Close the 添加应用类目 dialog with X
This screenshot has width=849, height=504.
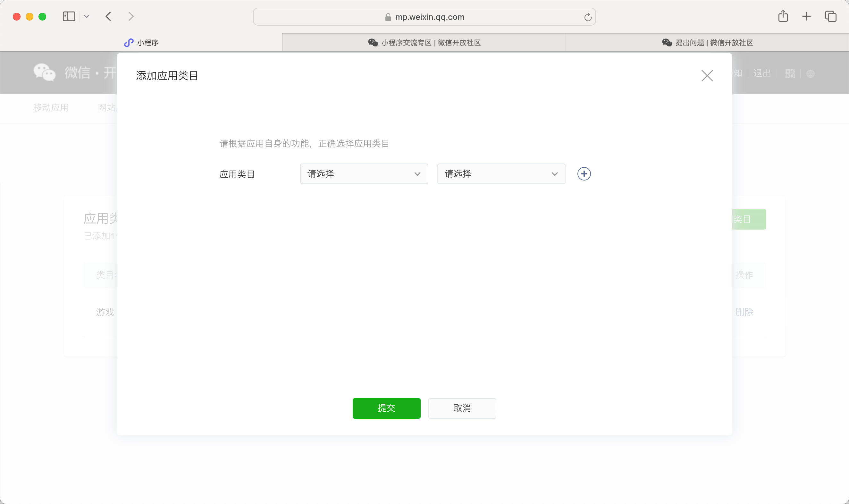click(707, 75)
